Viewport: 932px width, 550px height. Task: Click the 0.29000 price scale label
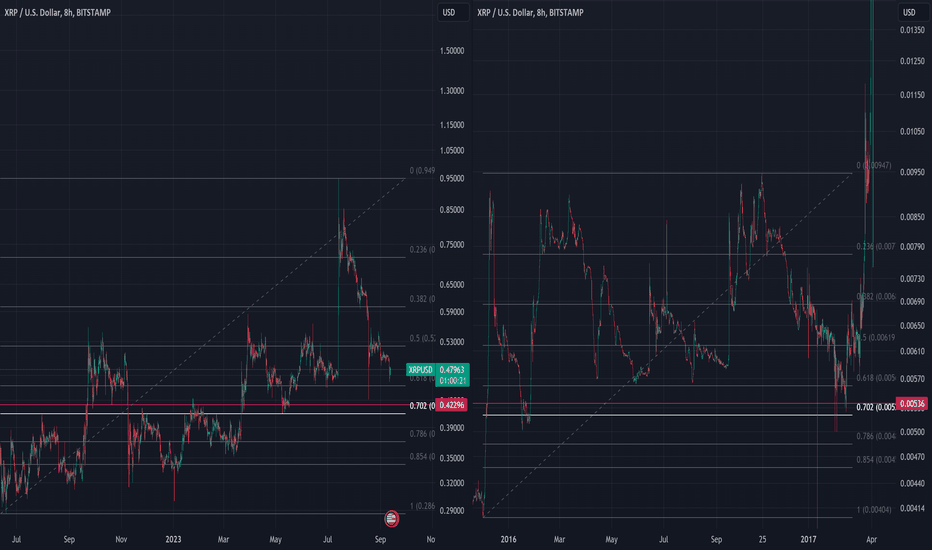[452, 511]
